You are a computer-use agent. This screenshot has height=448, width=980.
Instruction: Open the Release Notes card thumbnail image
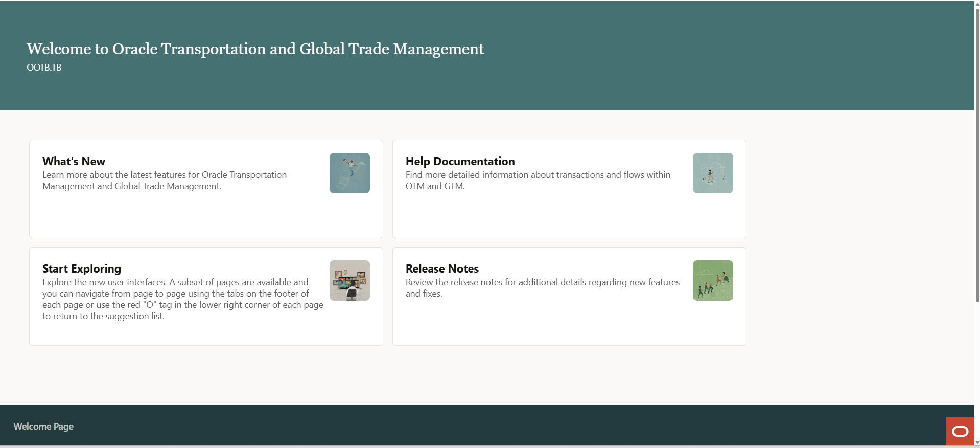pyautogui.click(x=713, y=280)
